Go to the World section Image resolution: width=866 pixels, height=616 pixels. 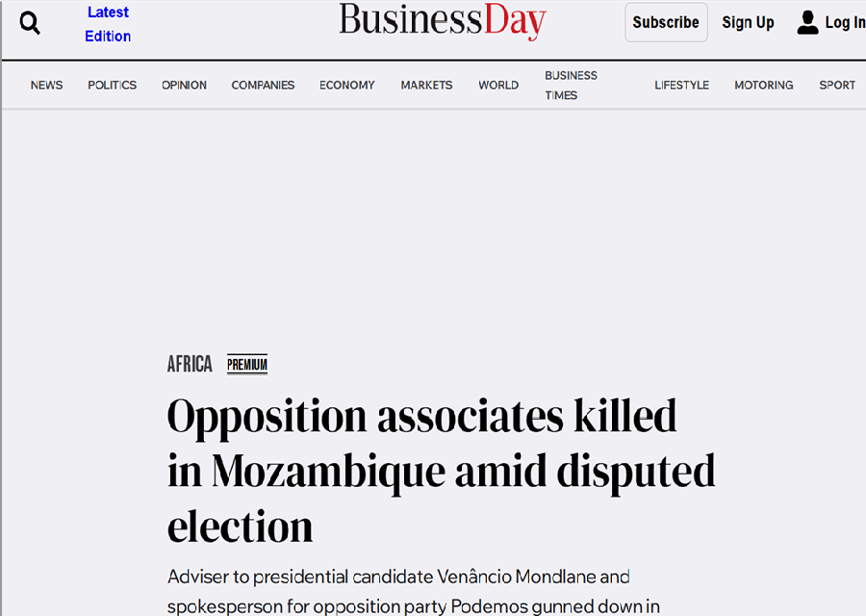pos(498,85)
